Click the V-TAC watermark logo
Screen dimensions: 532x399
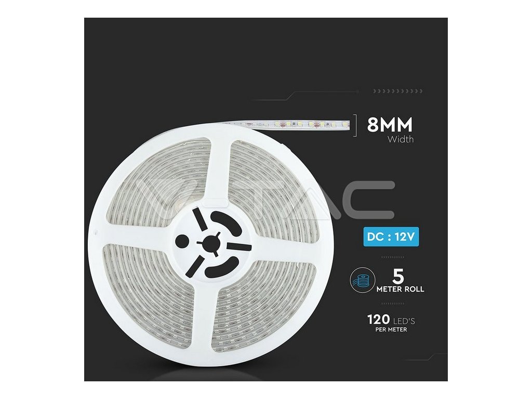click(265, 200)
